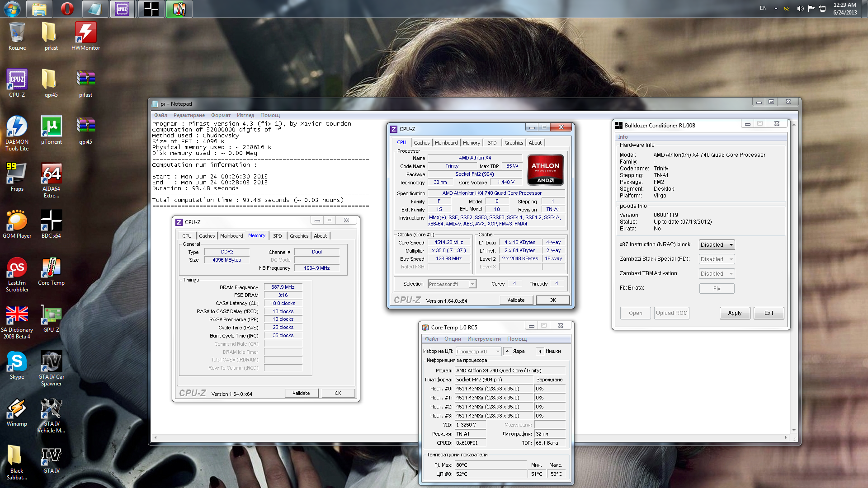Screen dimensions: 868x488
Task: Select About tab in right CPU-Z
Action: click(535, 143)
